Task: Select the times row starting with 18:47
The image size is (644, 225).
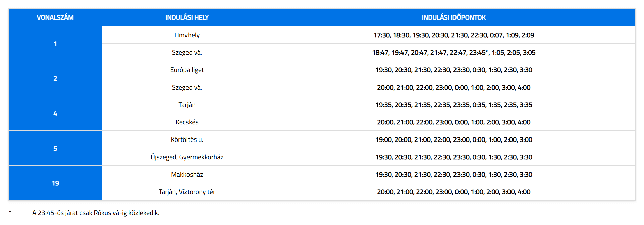Action: pos(453,52)
